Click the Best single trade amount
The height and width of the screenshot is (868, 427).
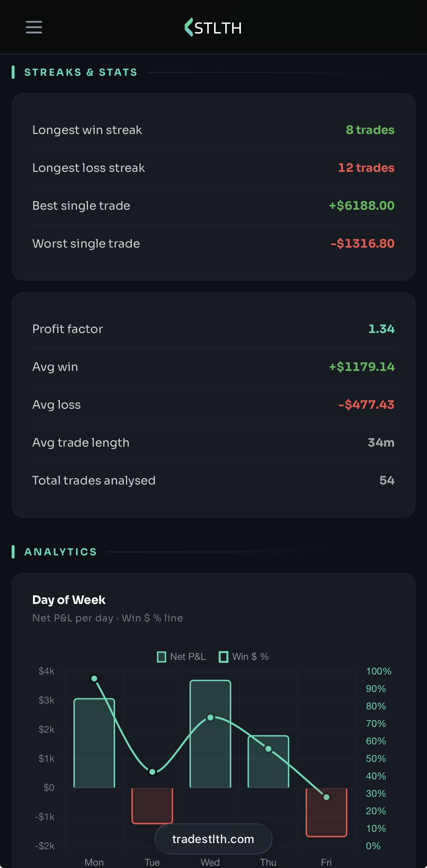[x=362, y=206]
